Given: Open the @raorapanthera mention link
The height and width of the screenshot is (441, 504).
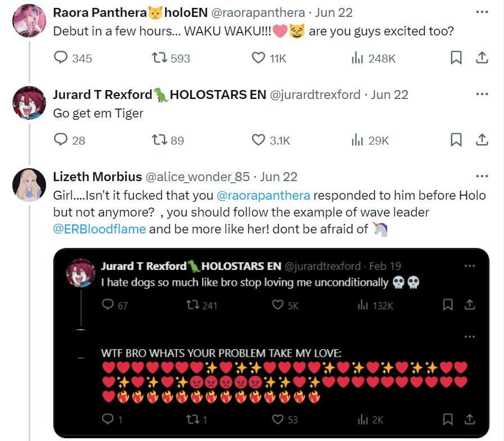Looking at the screenshot, I should coord(264,195).
